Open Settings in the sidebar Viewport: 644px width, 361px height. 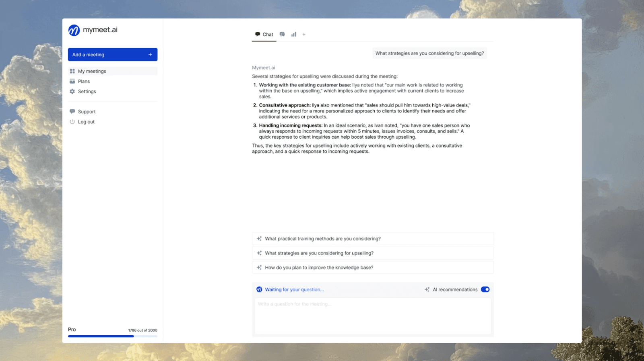point(113,91)
